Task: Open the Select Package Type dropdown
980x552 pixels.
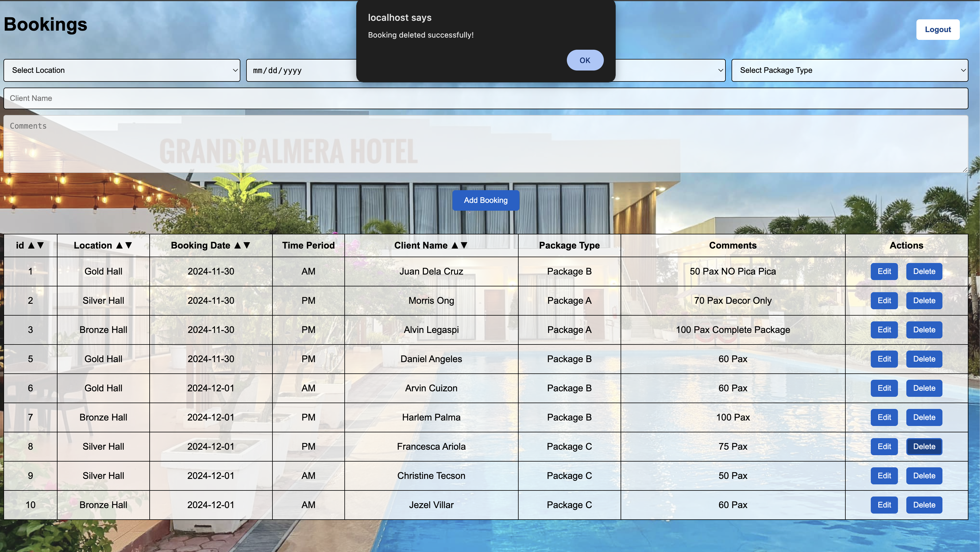Action: 849,71
